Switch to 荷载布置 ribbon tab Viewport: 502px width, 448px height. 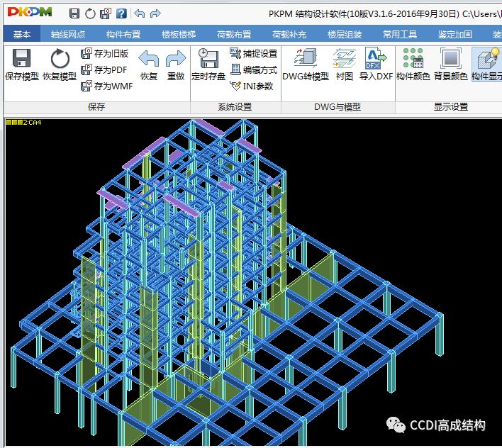click(x=234, y=34)
